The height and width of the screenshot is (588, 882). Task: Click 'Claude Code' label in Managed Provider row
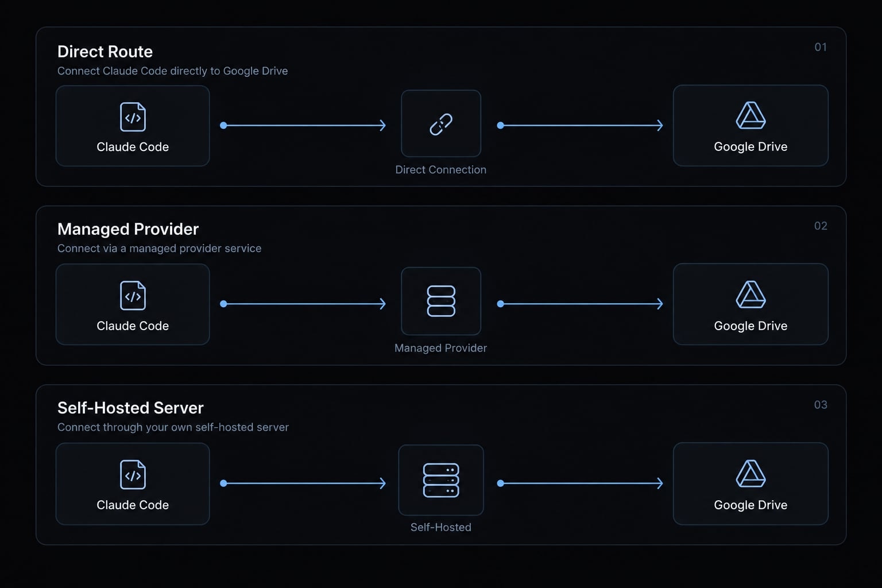(x=133, y=326)
